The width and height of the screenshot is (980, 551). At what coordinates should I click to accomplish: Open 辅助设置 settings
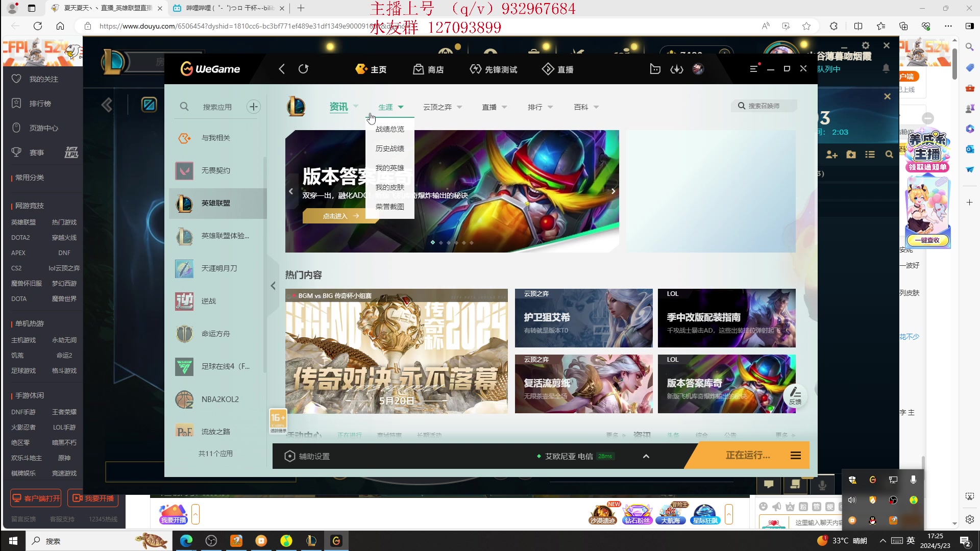point(307,456)
